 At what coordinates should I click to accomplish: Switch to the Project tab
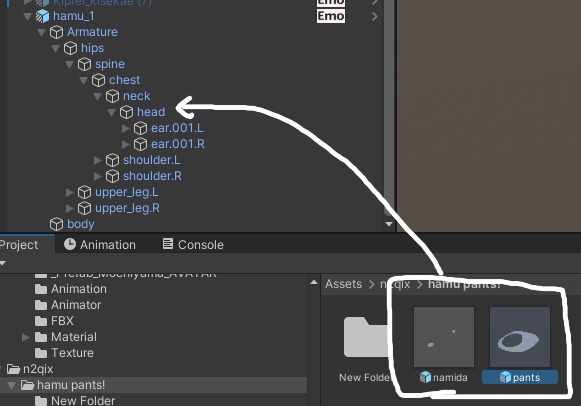click(x=19, y=244)
